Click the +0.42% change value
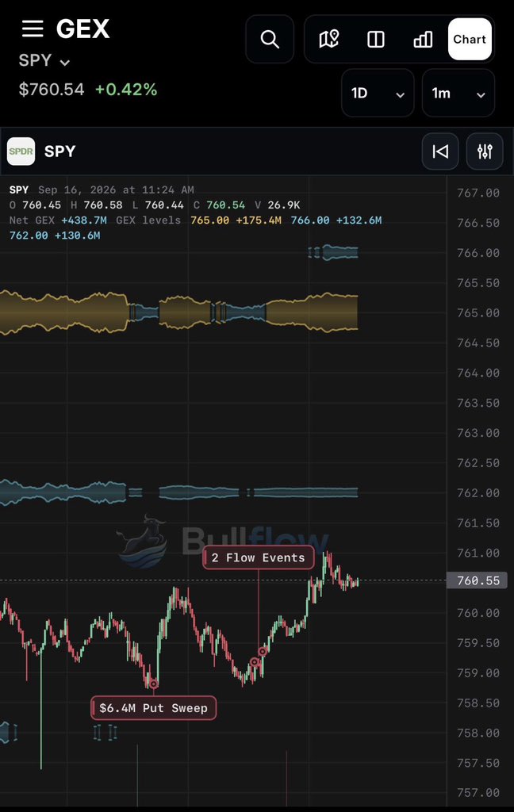Viewport: 514px width, 812px height. click(x=126, y=90)
